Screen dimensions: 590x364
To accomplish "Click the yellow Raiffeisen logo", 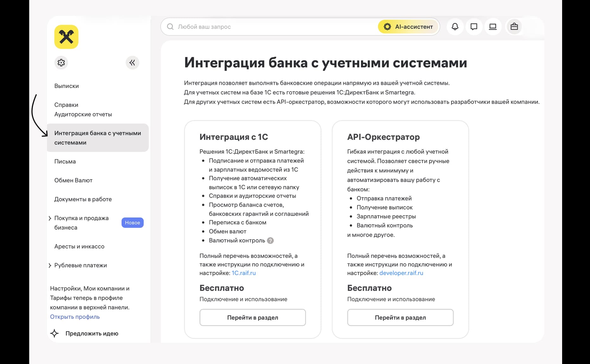I will [x=66, y=37].
